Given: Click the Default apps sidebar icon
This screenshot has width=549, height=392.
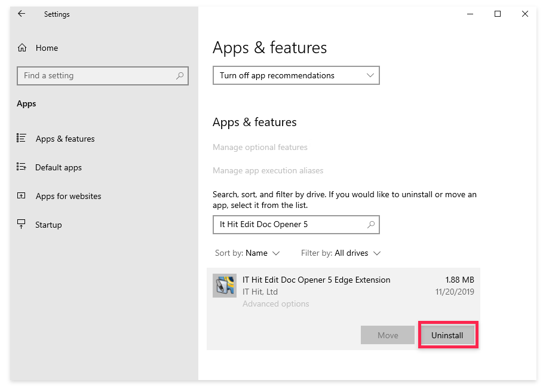Looking at the screenshot, I should [x=22, y=167].
